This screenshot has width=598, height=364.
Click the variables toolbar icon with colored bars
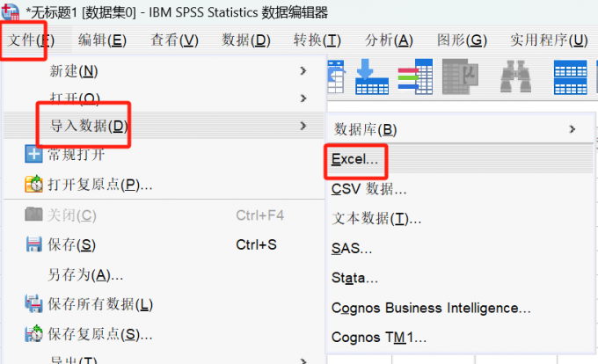tap(415, 76)
